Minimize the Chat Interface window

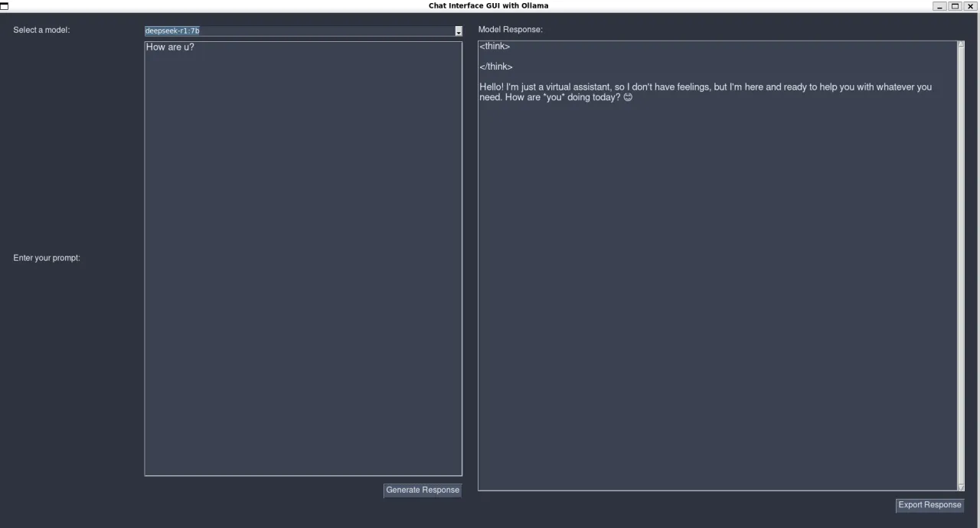tap(939, 6)
